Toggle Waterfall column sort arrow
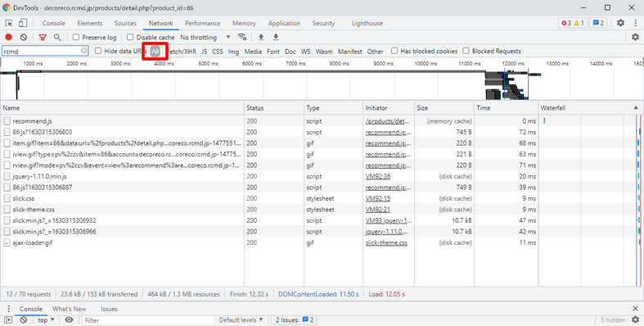Viewport: 644px width, 326px height. tap(636, 107)
